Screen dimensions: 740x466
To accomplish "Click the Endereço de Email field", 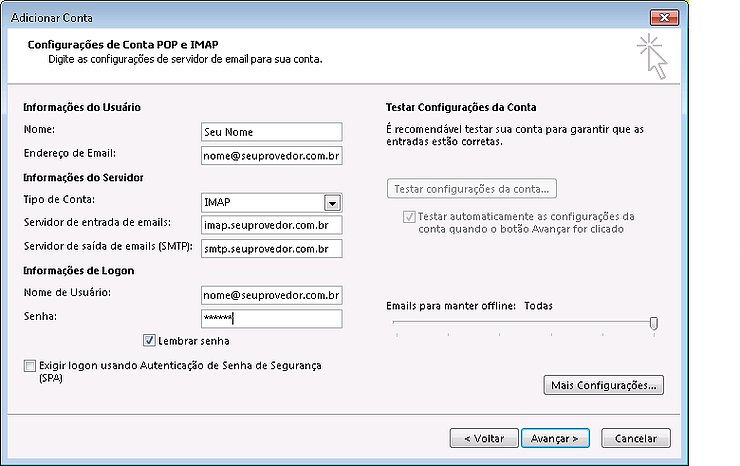I will pyautogui.click(x=271, y=156).
